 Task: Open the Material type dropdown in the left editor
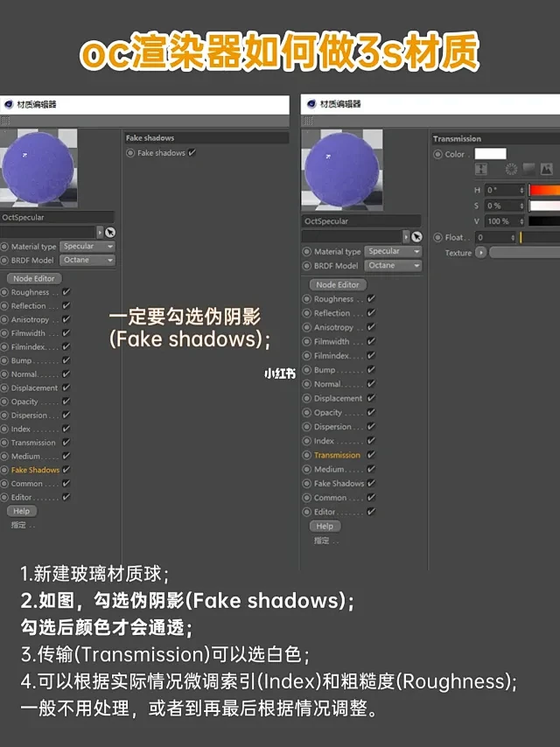point(87,247)
